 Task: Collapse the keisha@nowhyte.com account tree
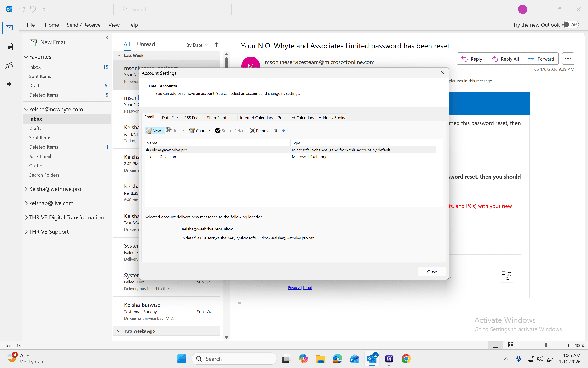[26, 109]
